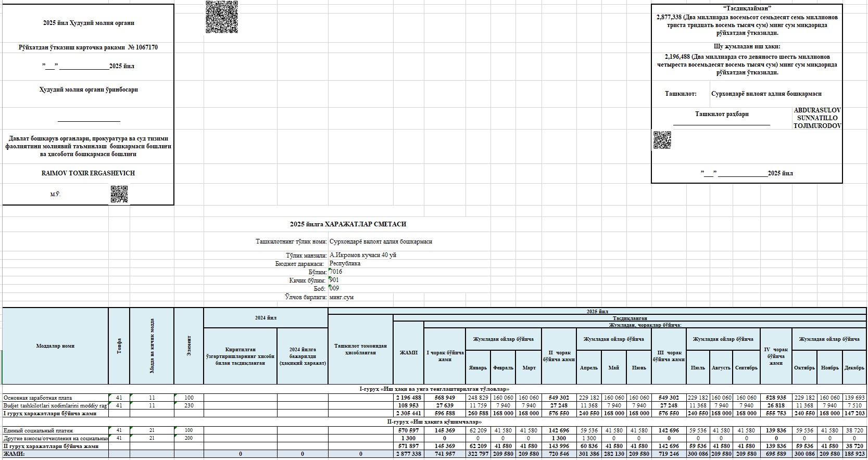Click January grand total 322 797

(477, 454)
